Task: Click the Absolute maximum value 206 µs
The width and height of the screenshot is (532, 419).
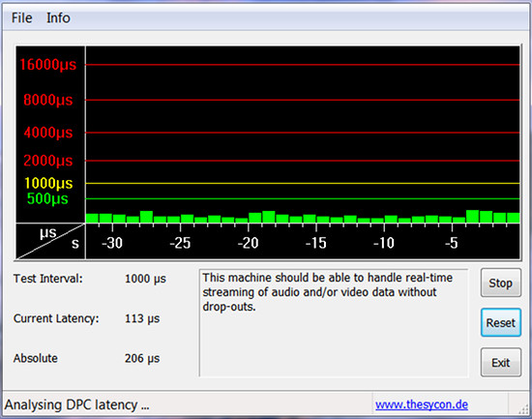Action: [142, 358]
